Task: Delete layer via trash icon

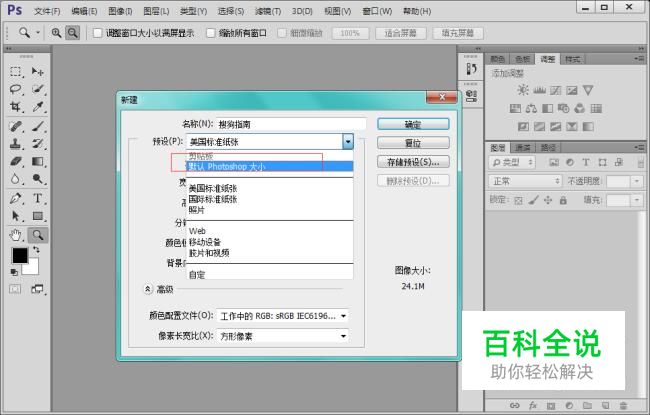Action: 623,405
